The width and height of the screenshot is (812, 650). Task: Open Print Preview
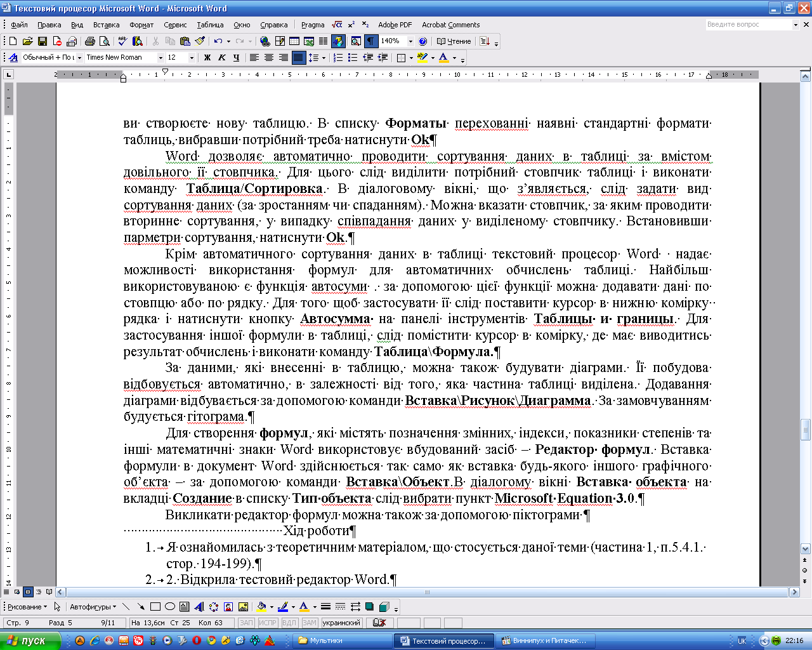(x=104, y=41)
